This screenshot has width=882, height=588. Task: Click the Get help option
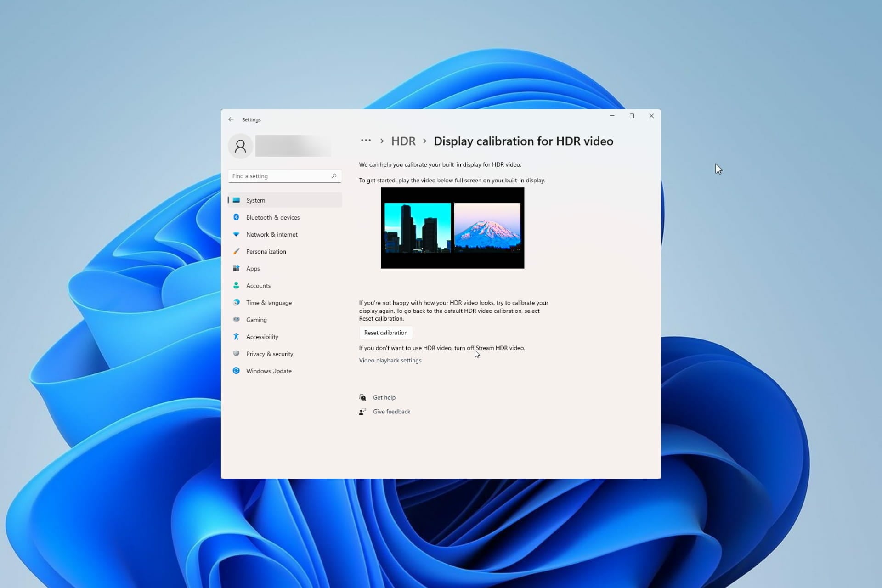(384, 397)
